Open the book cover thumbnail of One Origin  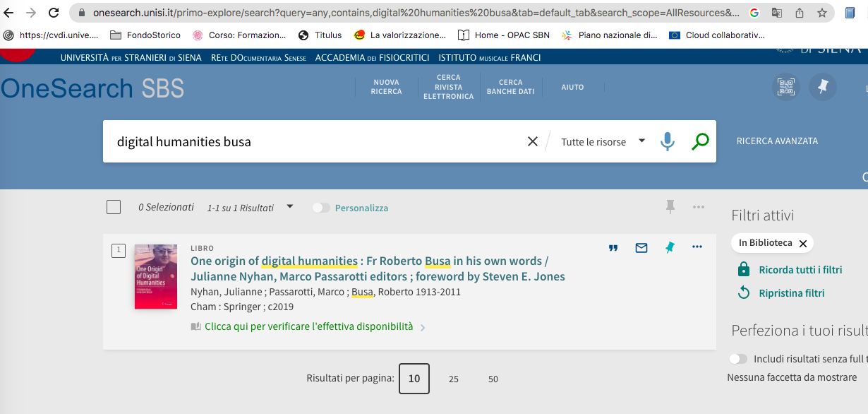(156, 276)
